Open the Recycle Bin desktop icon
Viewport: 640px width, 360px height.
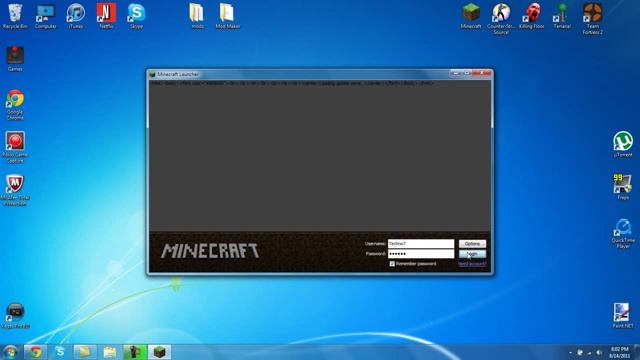coord(15,16)
